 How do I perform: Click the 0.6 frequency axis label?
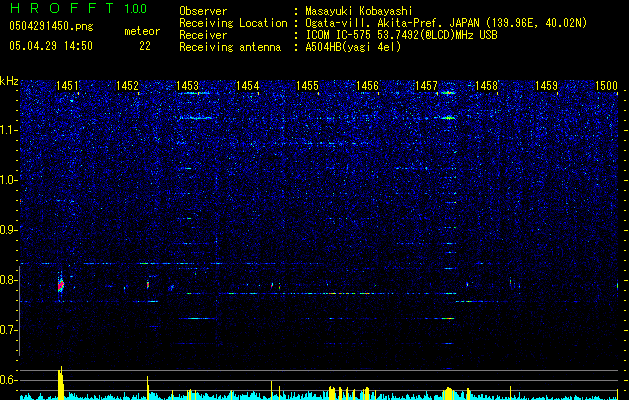coord(8,380)
